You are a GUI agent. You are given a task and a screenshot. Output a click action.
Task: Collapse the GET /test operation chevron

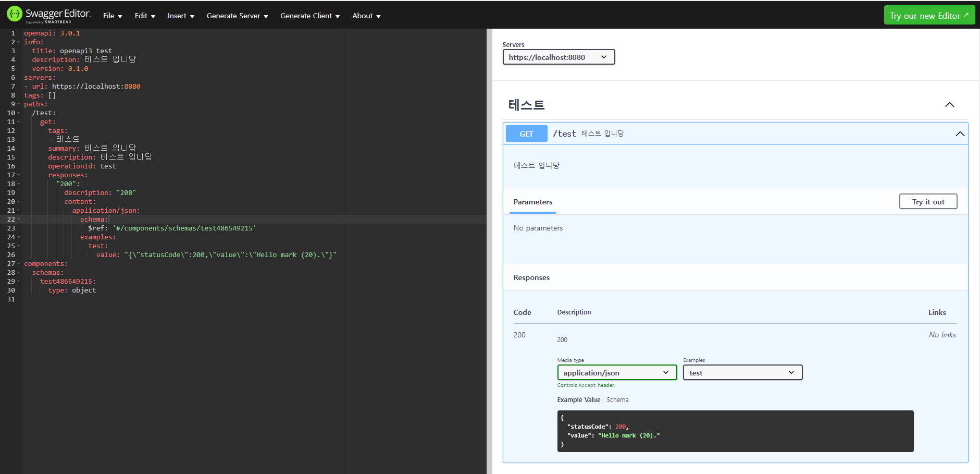click(960, 134)
